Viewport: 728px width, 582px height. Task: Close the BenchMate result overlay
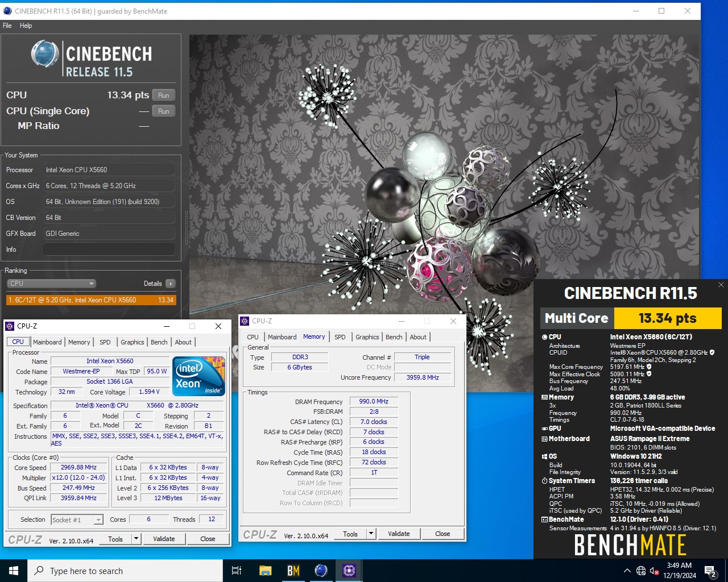pos(721,285)
